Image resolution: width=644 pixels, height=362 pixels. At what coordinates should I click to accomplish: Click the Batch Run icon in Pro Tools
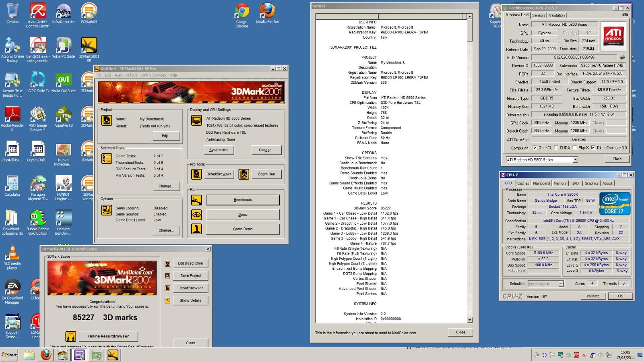click(244, 174)
